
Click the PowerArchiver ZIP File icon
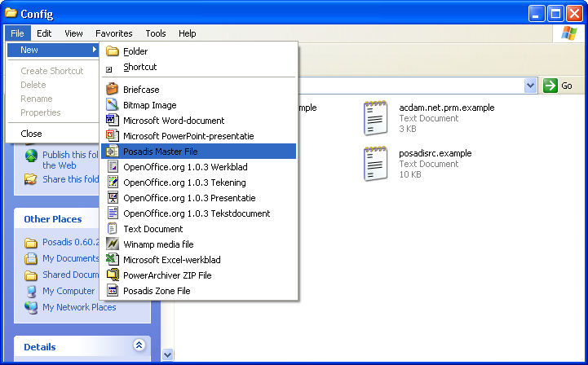click(113, 275)
